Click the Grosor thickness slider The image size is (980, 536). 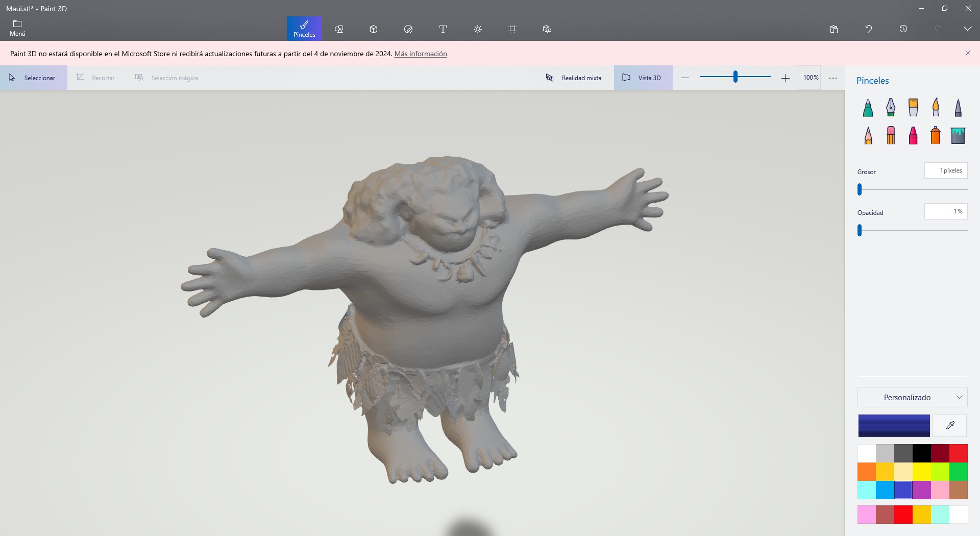[x=913, y=189]
